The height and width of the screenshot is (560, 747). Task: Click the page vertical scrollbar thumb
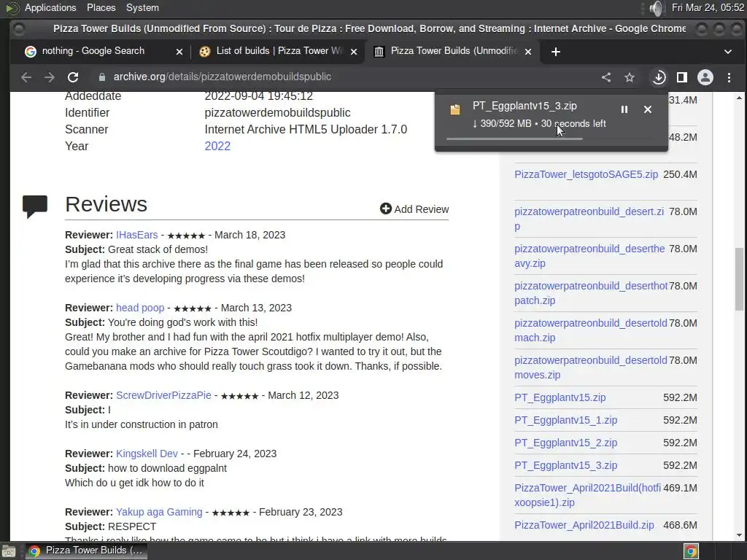[739, 279]
